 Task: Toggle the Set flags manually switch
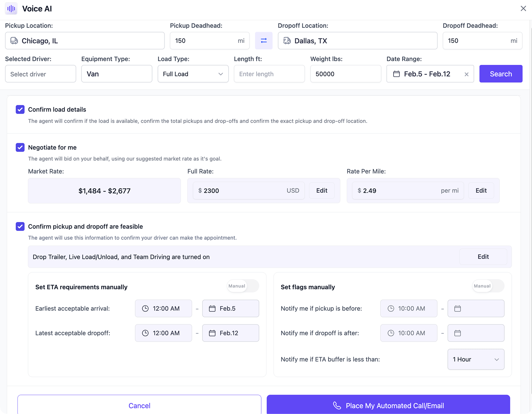click(x=488, y=286)
